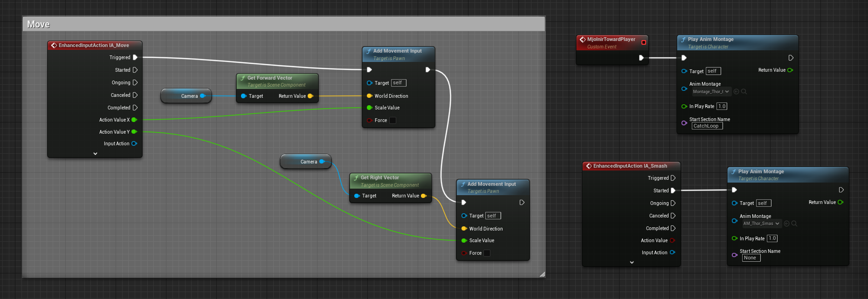Click the green Action Value X pin

point(134,120)
